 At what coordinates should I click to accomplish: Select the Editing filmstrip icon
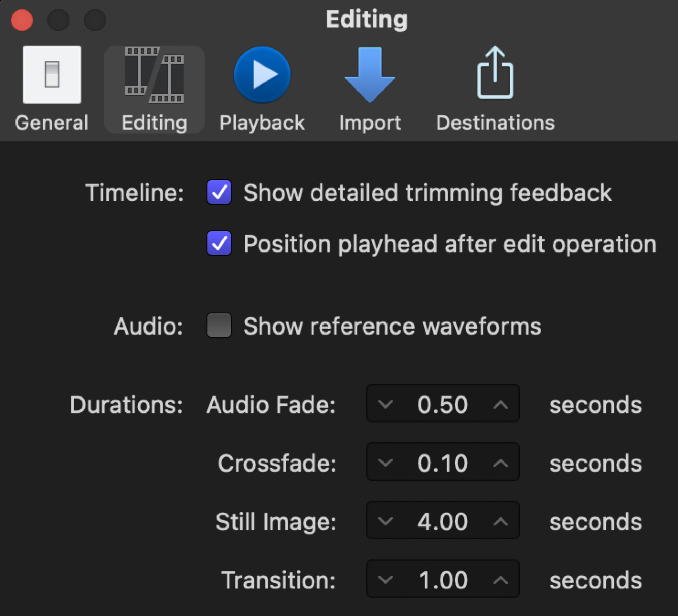154,75
